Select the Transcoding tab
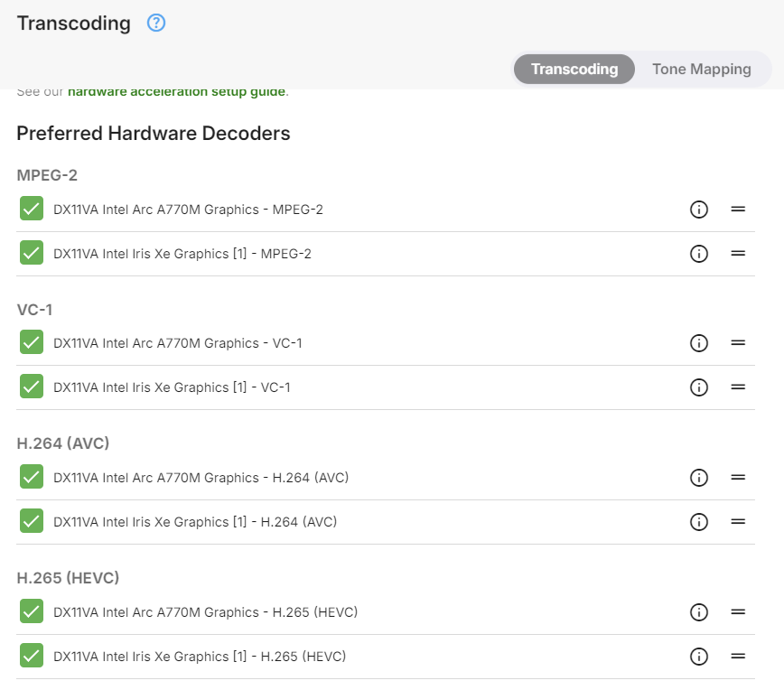The width and height of the screenshot is (784, 690). tap(574, 70)
